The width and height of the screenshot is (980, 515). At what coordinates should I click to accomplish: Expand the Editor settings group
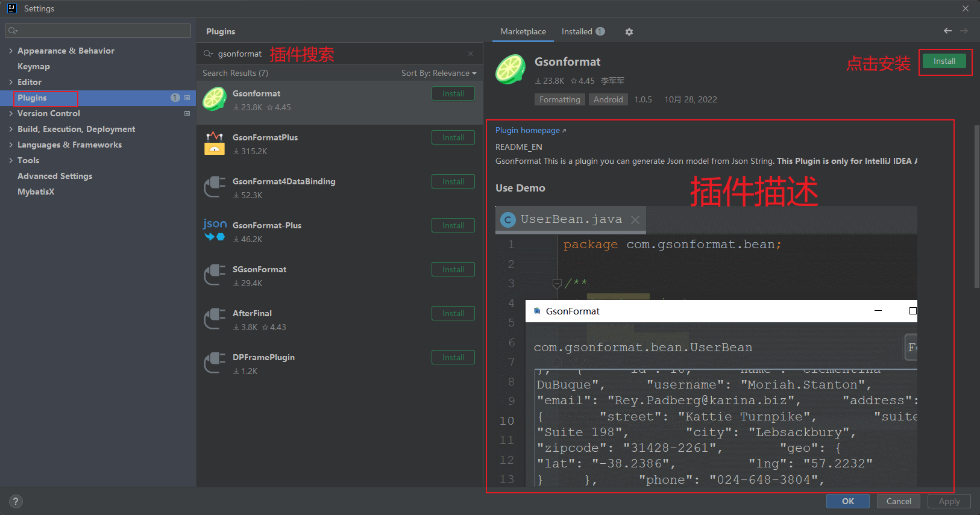point(11,82)
